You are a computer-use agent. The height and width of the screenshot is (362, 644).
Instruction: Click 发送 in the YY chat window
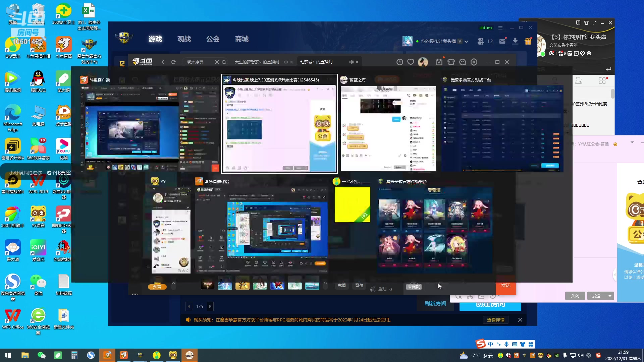(596, 296)
